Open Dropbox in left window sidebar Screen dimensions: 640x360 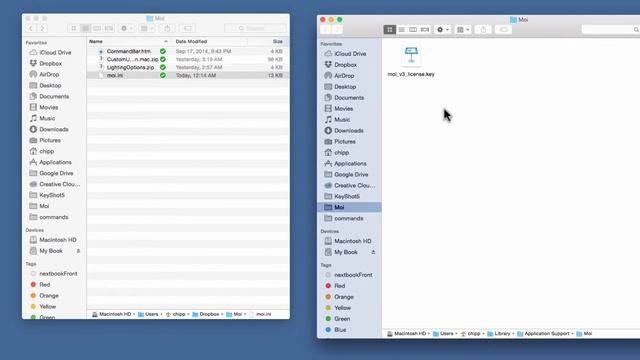point(50,64)
